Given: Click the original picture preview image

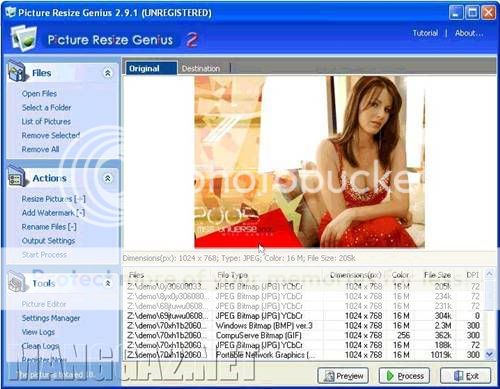Looking at the screenshot, I should click(309, 162).
